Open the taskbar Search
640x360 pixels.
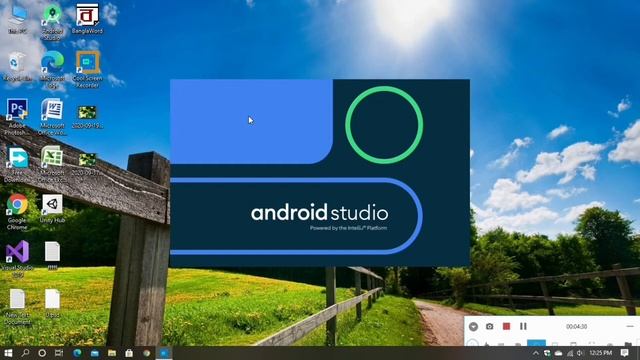25,353
